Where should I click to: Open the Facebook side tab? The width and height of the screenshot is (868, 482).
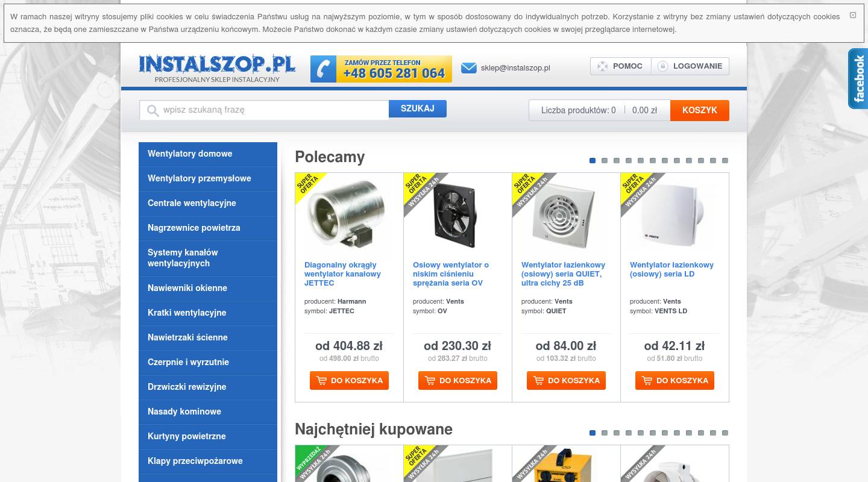pyautogui.click(x=858, y=78)
